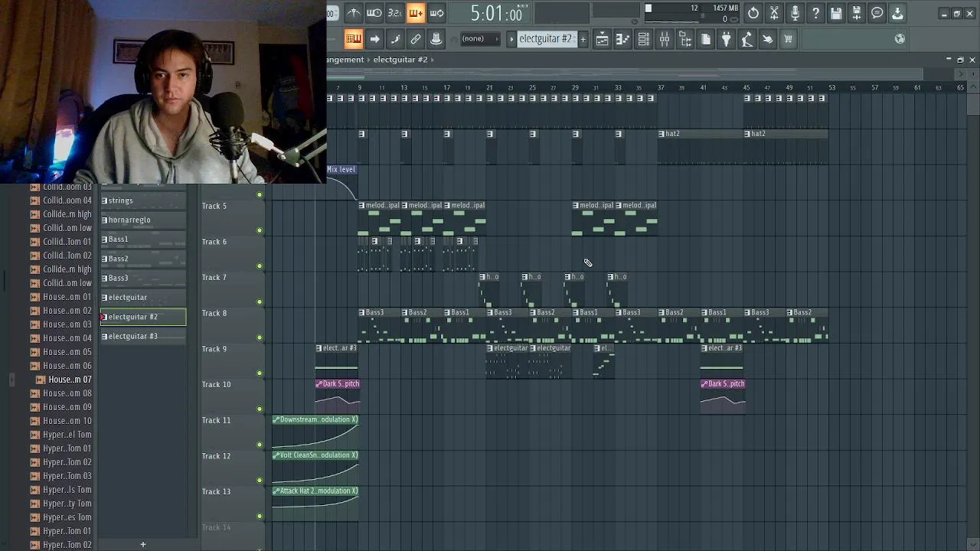This screenshot has width=980, height=551.
Task: Click plus button below pattern picker
Action: point(142,544)
